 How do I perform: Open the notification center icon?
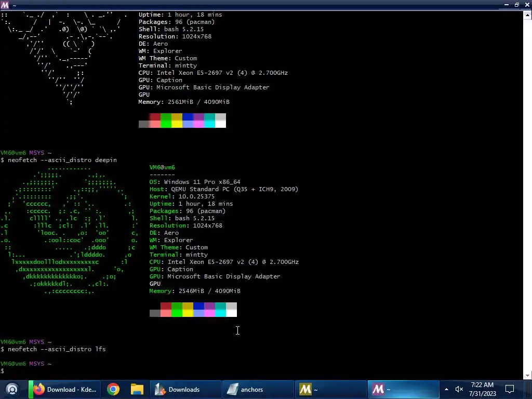click(510, 389)
